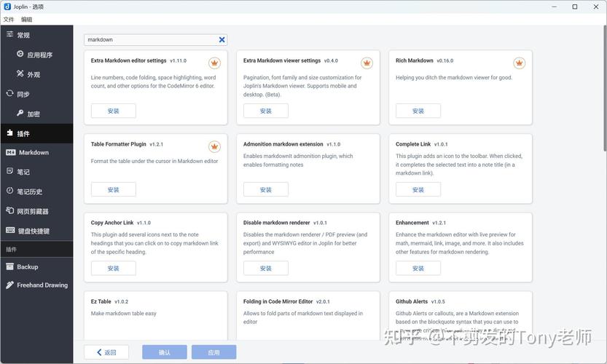Viewport: 607px width, 364px height.
Task: Install Extra Markdown editor settings plugin
Action: 114,111
